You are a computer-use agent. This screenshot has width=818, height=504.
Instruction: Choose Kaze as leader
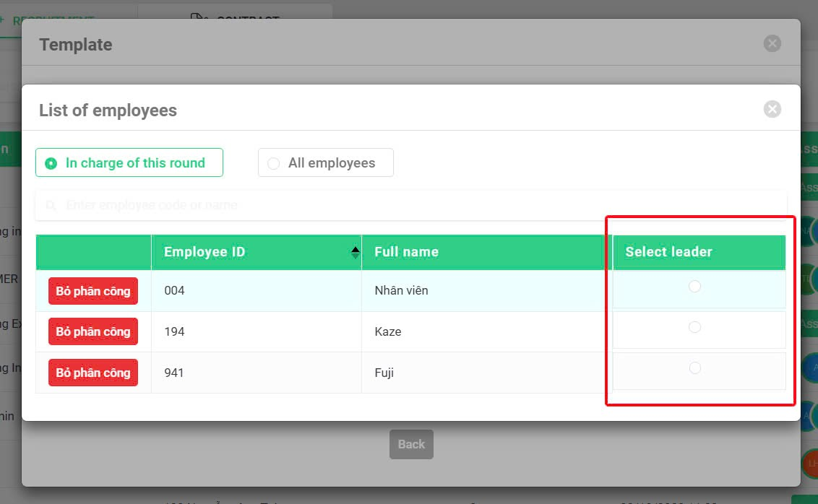point(694,327)
